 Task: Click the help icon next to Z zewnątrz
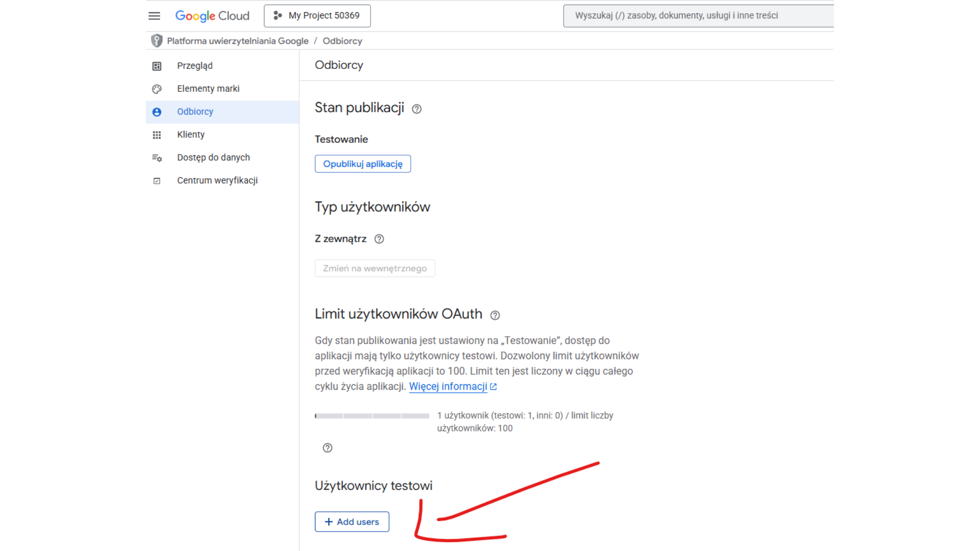pos(379,239)
